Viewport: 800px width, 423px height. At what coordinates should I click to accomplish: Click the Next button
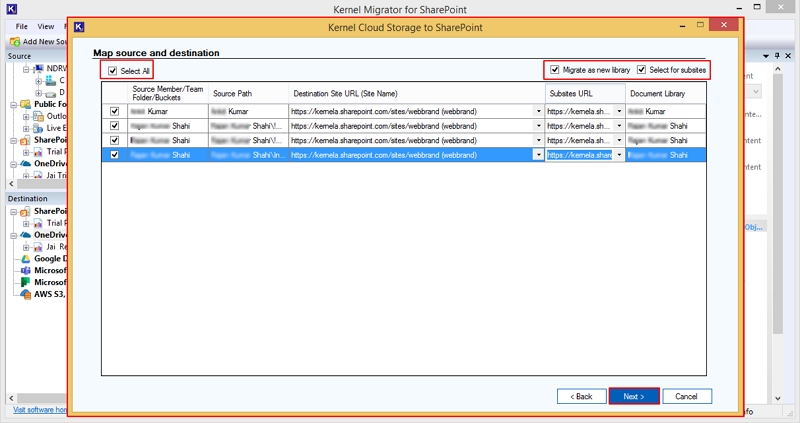pos(634,396)
